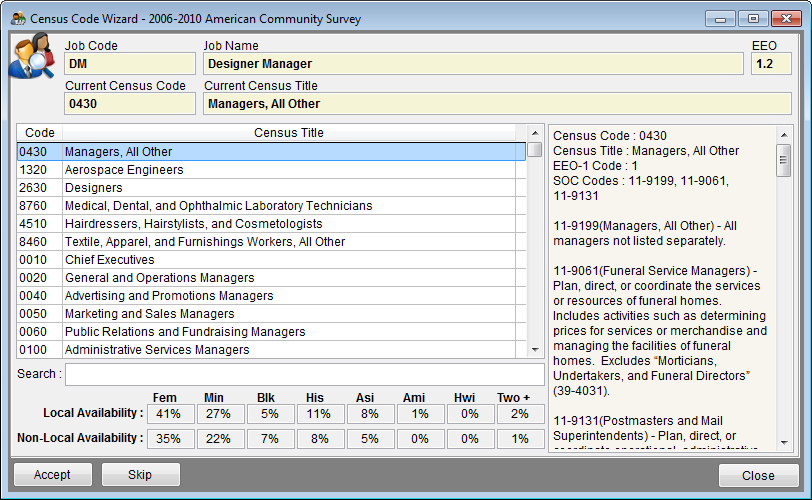Screen dimensions: 812x500
Task: Click the Accept button
Action: pos(53,475)
